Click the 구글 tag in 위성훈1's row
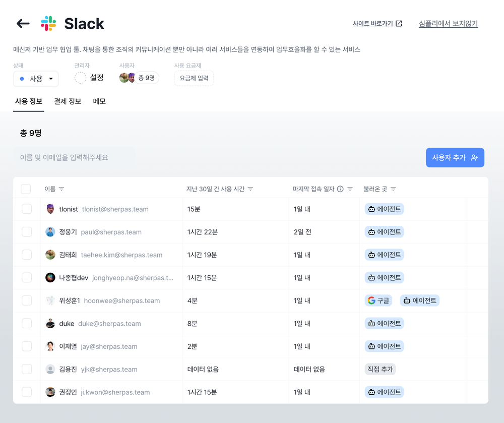 click(379, 300)
